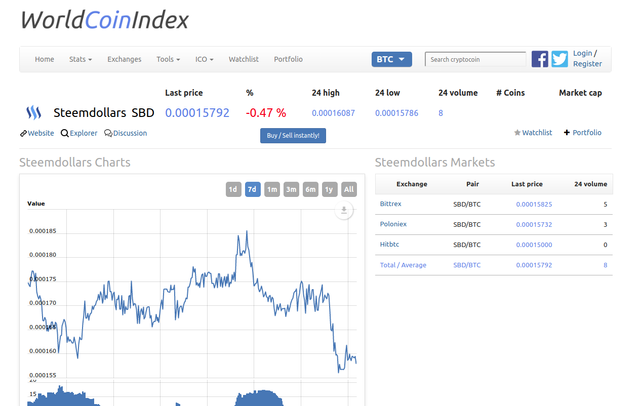Click the average price 0.00015792 in table

pos(534,265)
